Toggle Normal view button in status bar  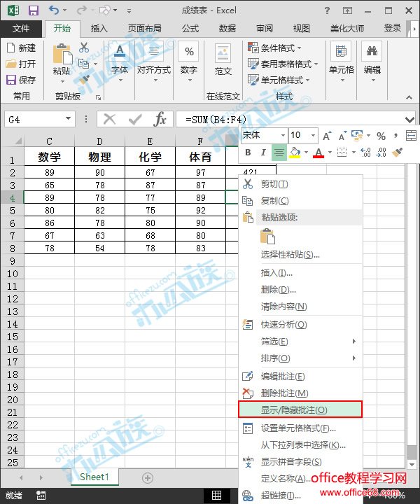click(x=216, y=496)
